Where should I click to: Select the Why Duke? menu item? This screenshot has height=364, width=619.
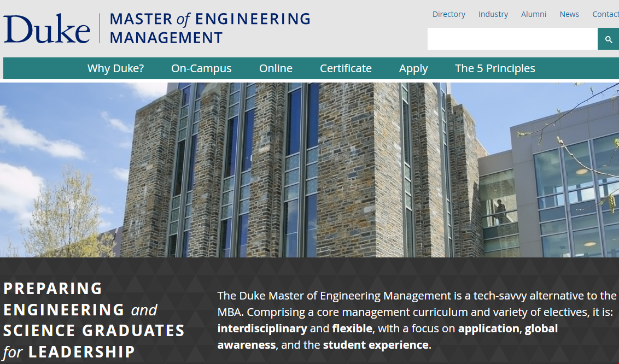[x=116, y=68]
